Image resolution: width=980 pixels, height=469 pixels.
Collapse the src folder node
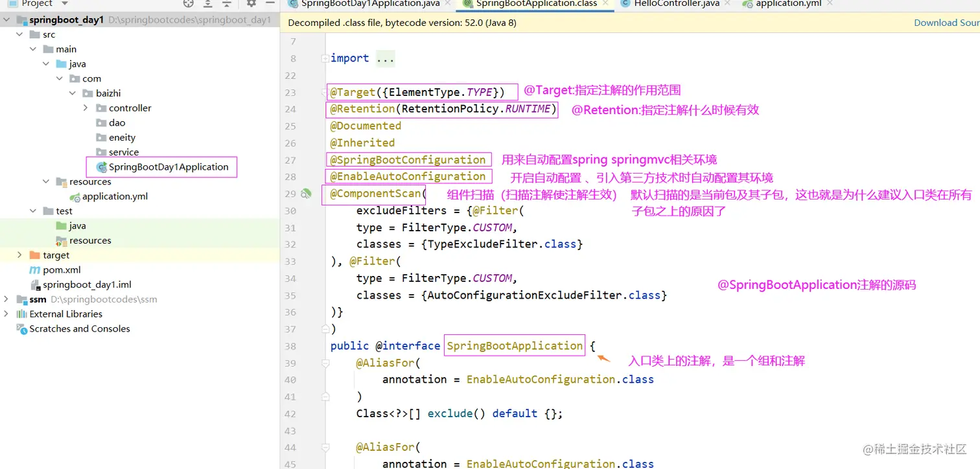tap(20, 34)
